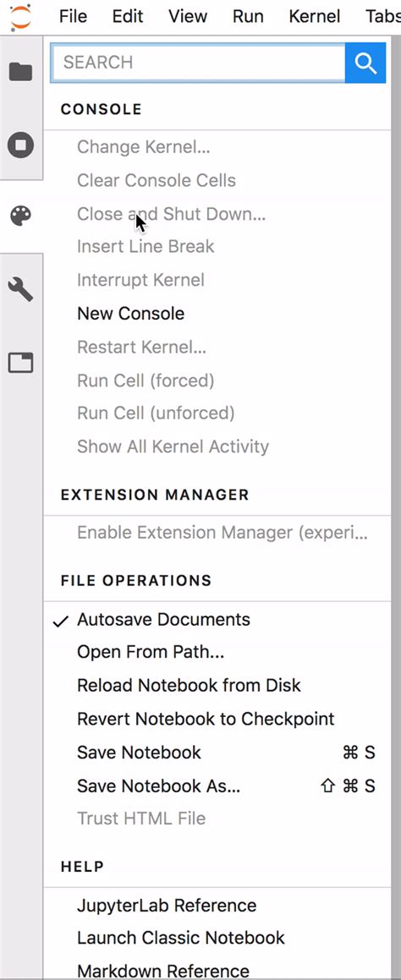
Task: Open the Edit menu
Action: pyautogui.click(x=128, y=16)
